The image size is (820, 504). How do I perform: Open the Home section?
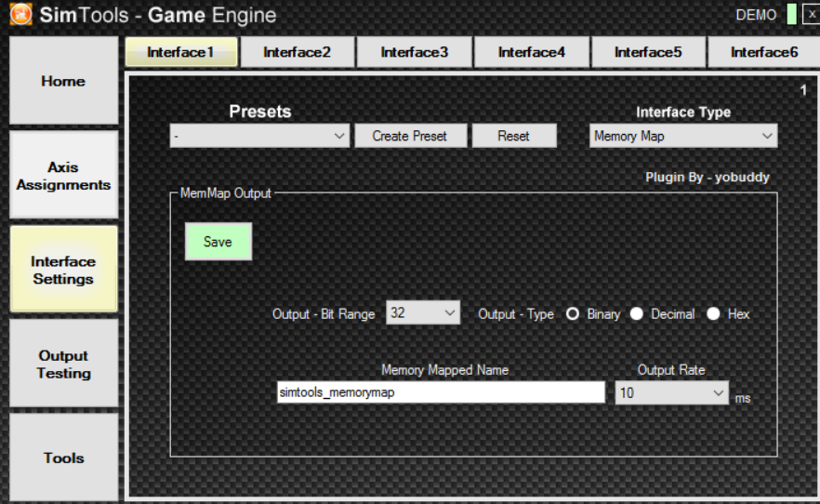coord(63,81)
